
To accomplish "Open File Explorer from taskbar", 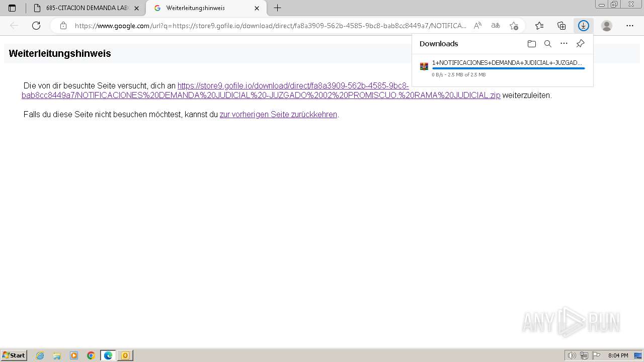I will point(57,355).
